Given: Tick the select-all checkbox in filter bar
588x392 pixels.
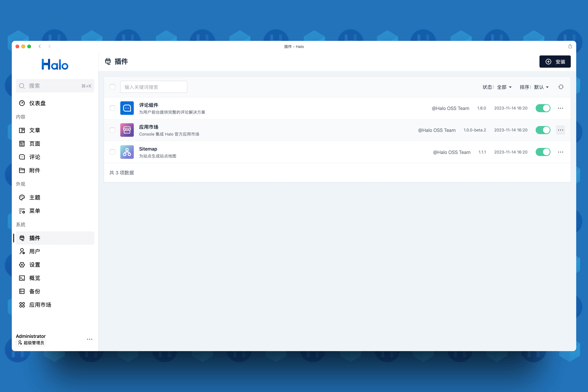Looking at the screenshot, I should click(113, 87).
